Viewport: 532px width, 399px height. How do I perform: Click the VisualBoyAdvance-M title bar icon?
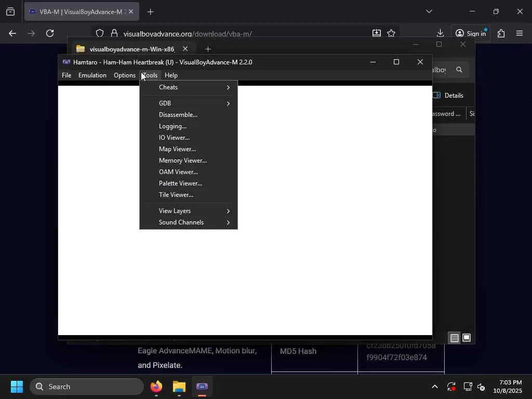pos(66,62)
